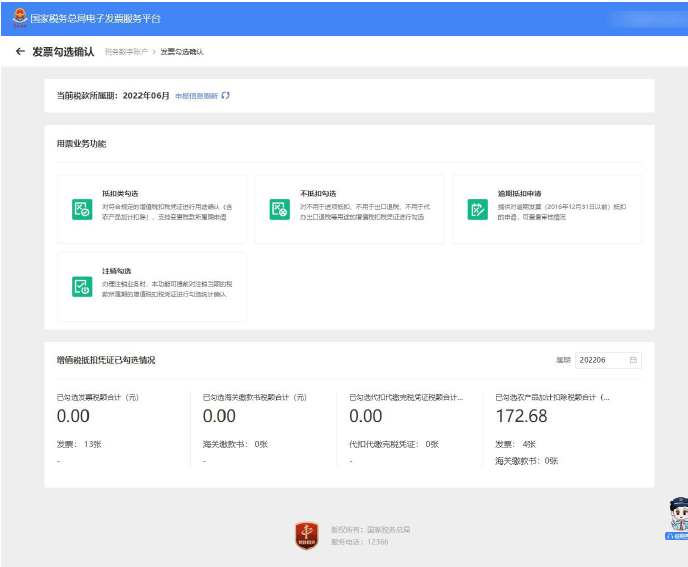Click 代扣代缴完税凭证 0张 count
Screen dimensions: 688x567
click(x=394, y=444)
